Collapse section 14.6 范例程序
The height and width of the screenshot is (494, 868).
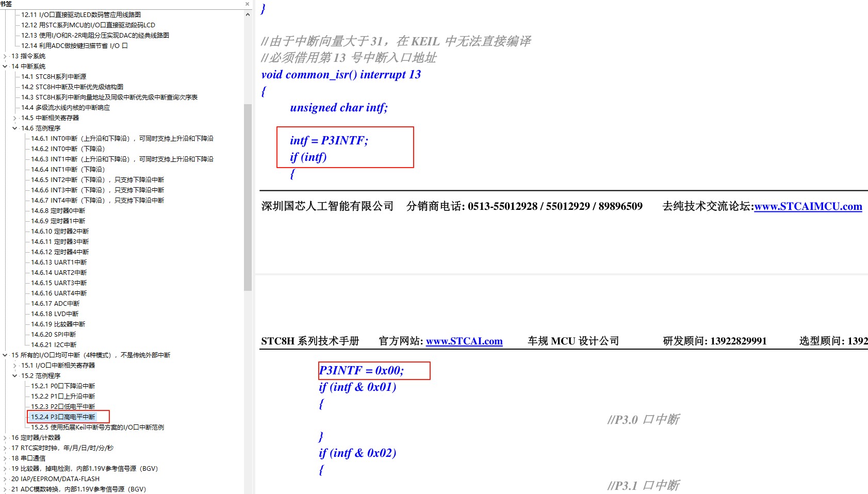pos(15,128)
